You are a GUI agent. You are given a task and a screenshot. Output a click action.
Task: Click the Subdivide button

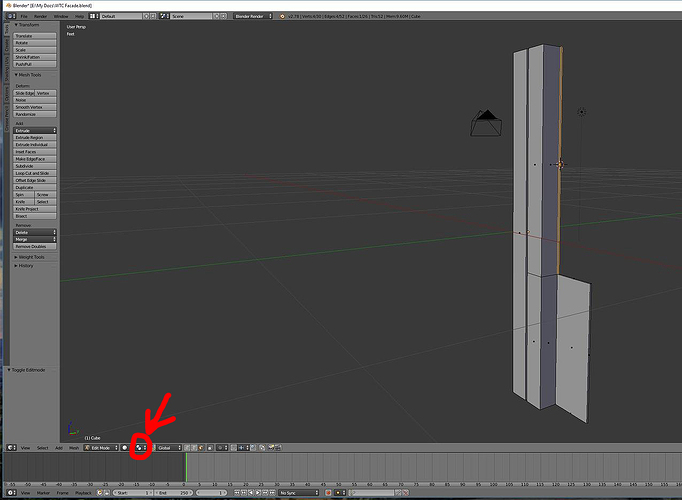point(35,166)
